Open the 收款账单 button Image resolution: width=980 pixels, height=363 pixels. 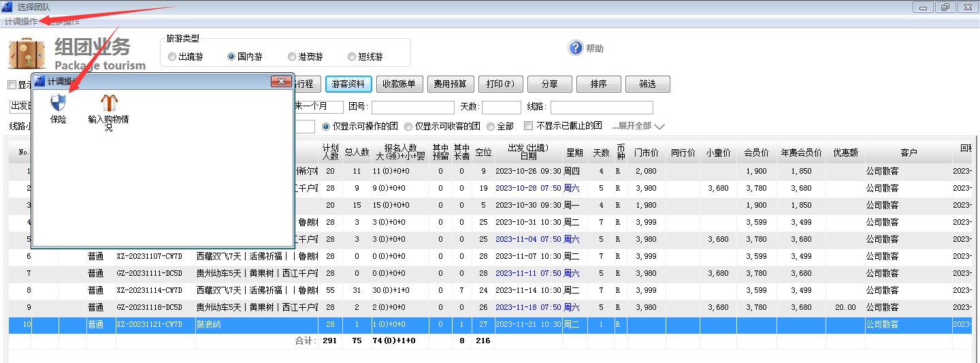point(399,84)
